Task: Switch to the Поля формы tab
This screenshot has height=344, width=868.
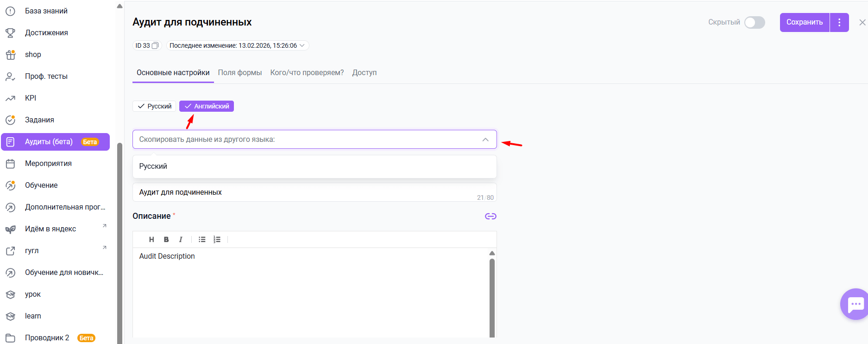Action: click(240, 73)
